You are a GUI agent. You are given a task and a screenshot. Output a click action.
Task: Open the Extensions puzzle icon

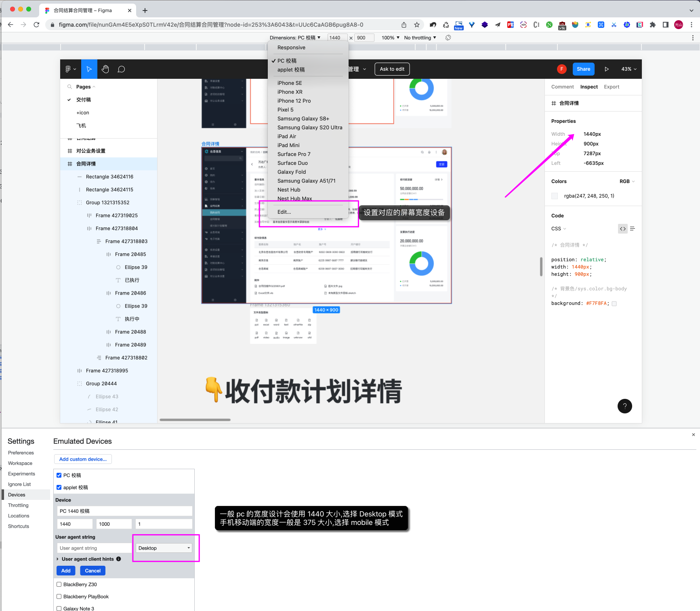tap(653, 25)
